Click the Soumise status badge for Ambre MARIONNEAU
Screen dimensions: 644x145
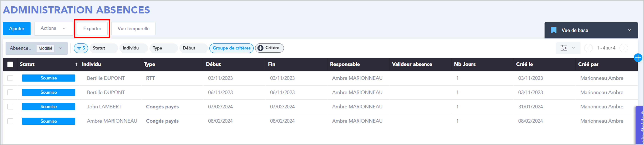pyautogui.click(x=49, y=121)
